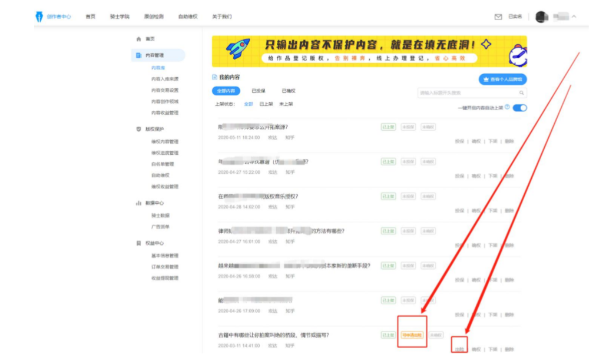Click the 查看个人品牌馆 button
The image size is (596, 364).
click(502, 79)
